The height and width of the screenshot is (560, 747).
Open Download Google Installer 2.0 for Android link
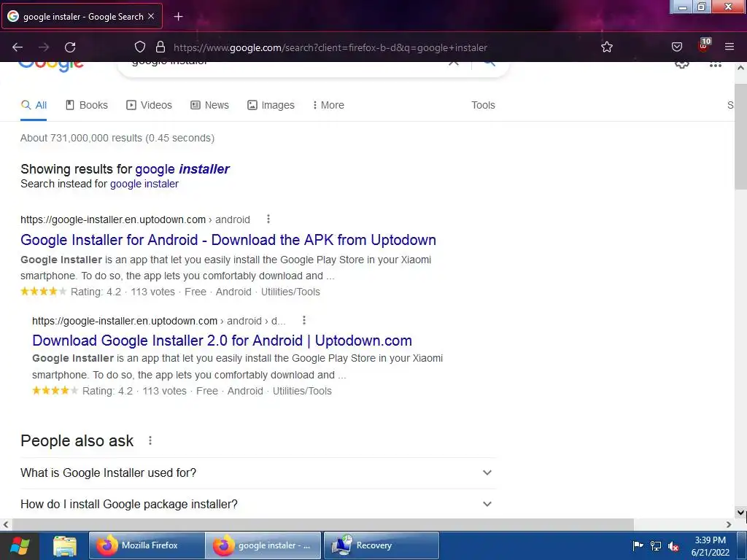click(x=222, y=341)
